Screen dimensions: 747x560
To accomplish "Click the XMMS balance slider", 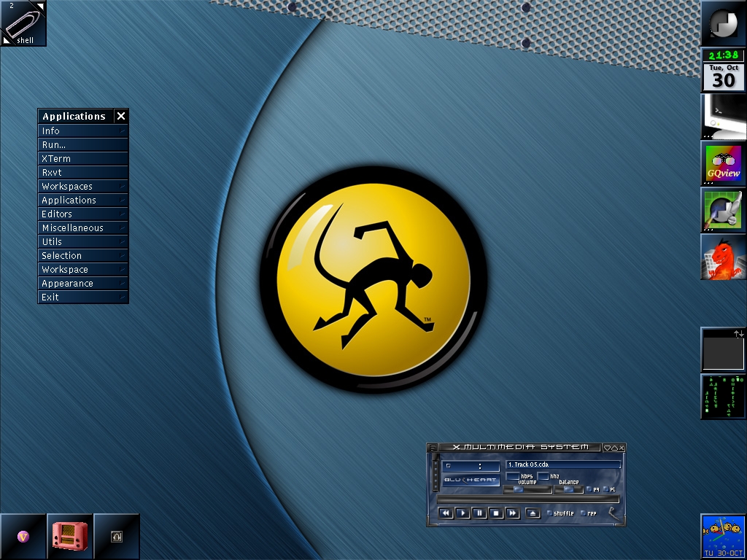I will coord(569,489).
